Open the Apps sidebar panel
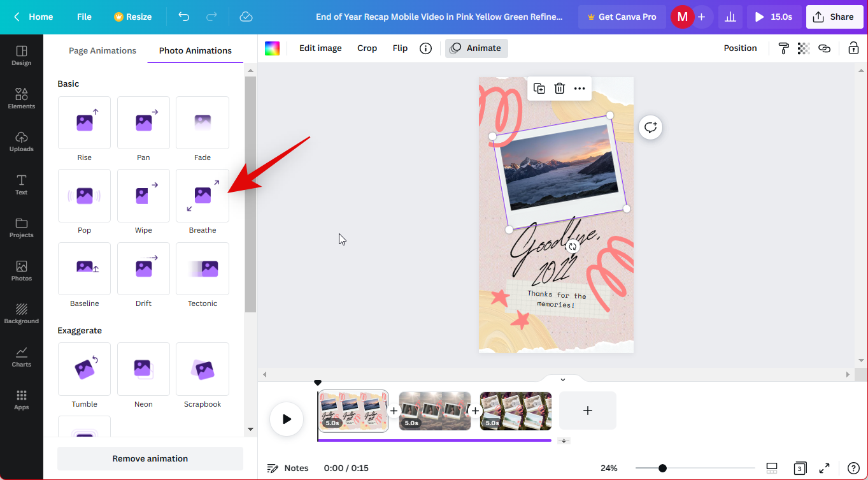The height and width of the screenshot is (480, 868). (x=21, y=400)
